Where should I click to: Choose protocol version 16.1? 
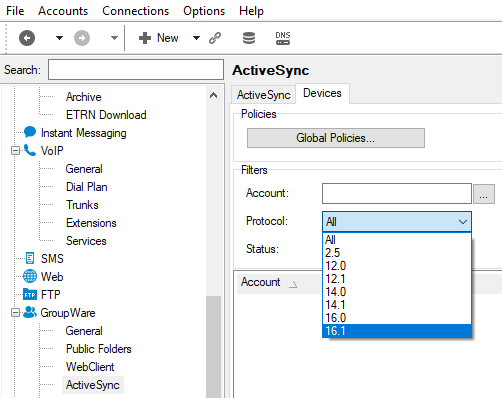397,331
